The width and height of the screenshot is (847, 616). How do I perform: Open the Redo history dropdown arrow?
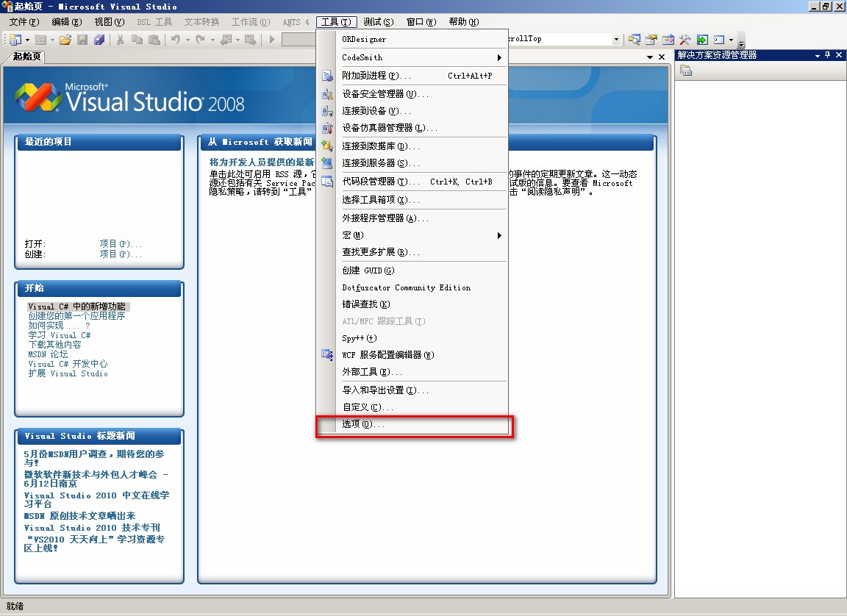point(212,40)
